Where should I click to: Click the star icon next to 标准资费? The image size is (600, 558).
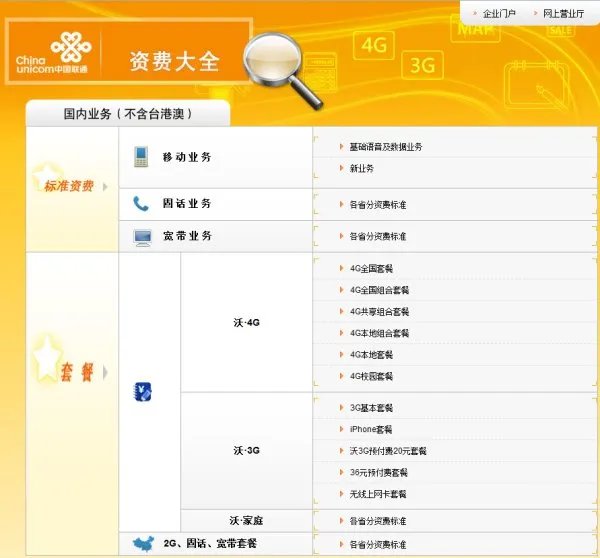pyautogui.click(x=46, y=176)
